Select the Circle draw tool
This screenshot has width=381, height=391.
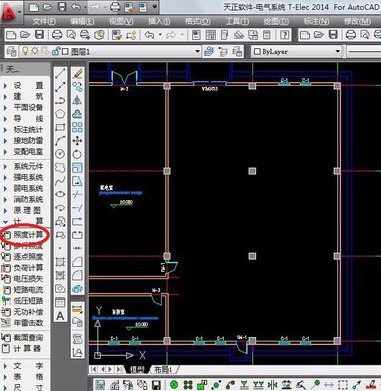click(60, 154)
